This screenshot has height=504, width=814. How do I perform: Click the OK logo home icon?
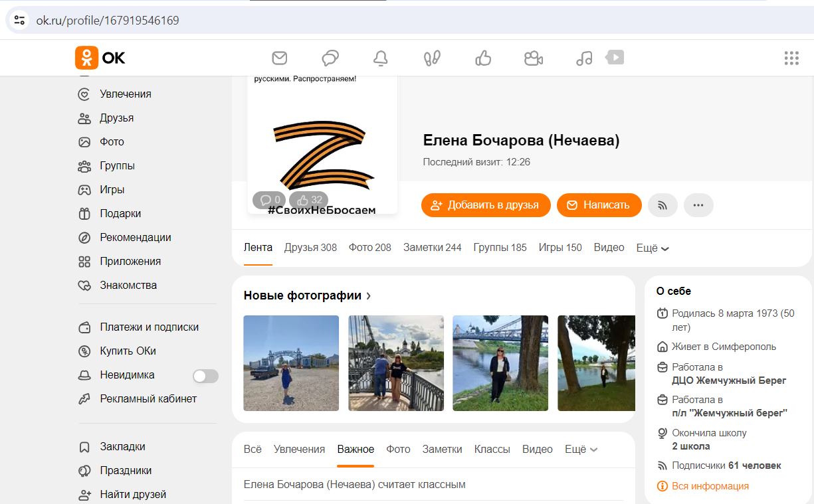point(100,58)
